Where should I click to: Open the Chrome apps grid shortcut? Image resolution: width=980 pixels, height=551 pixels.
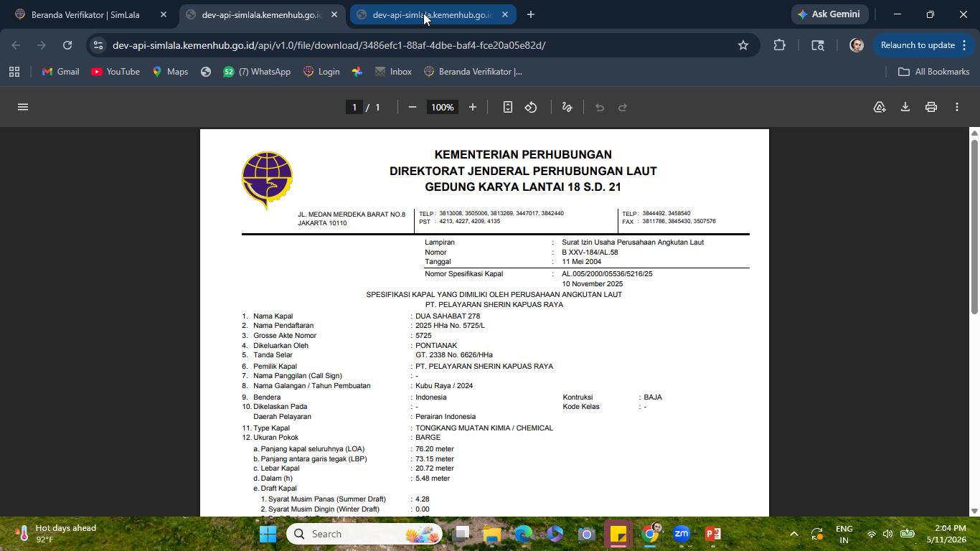(x=14, y=72)
